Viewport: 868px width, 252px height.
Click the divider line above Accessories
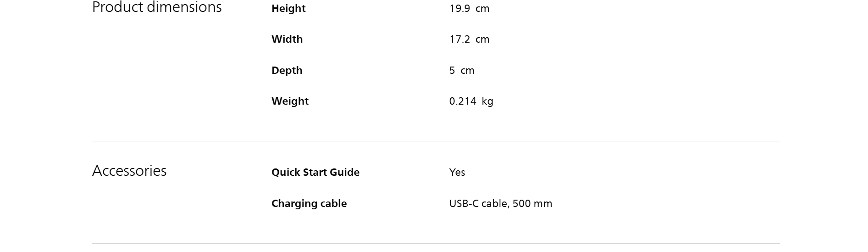coord(436,141)
